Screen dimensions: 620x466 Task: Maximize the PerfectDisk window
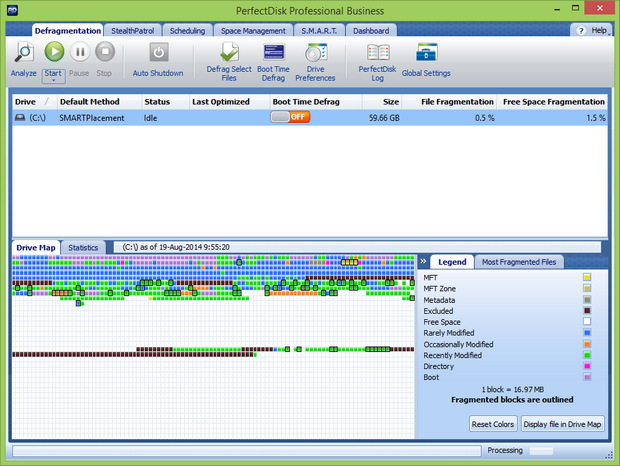tap(575, 8)
